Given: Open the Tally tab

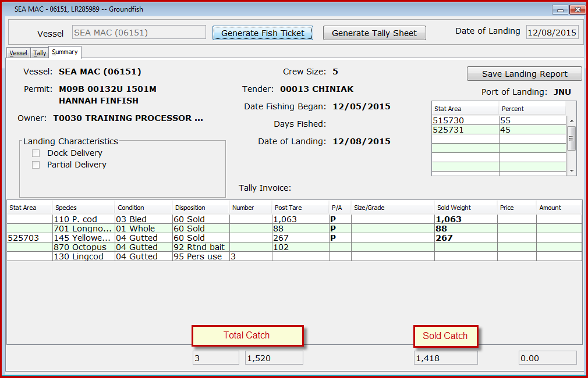Looking at the screenshot, I should [x=40, y=53].
